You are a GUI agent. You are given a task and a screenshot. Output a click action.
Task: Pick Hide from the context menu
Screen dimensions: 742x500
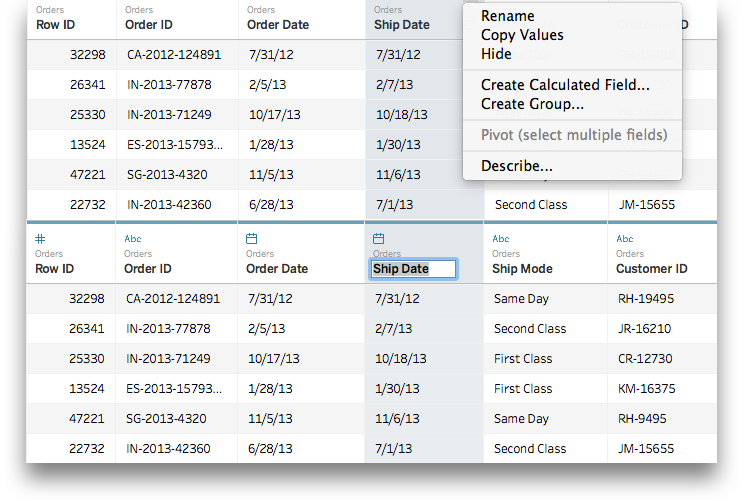(x=496, y=54)
